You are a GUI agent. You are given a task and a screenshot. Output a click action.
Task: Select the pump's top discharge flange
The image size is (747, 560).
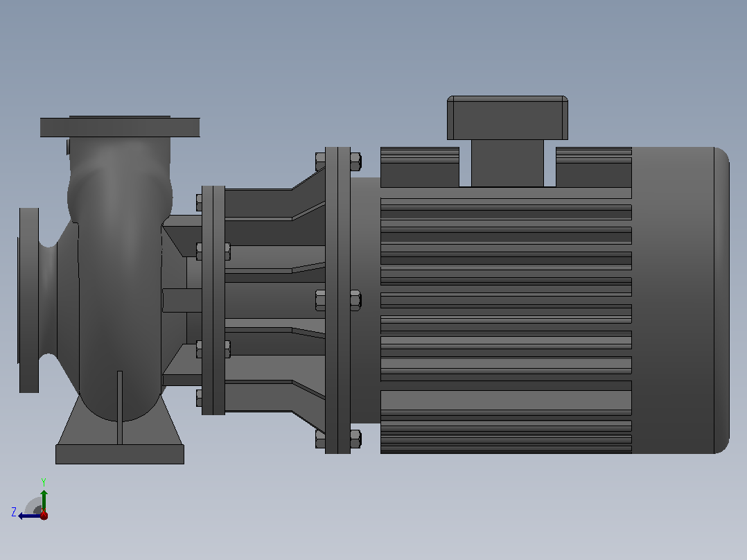pyautogui.click(x=120, y=128)
